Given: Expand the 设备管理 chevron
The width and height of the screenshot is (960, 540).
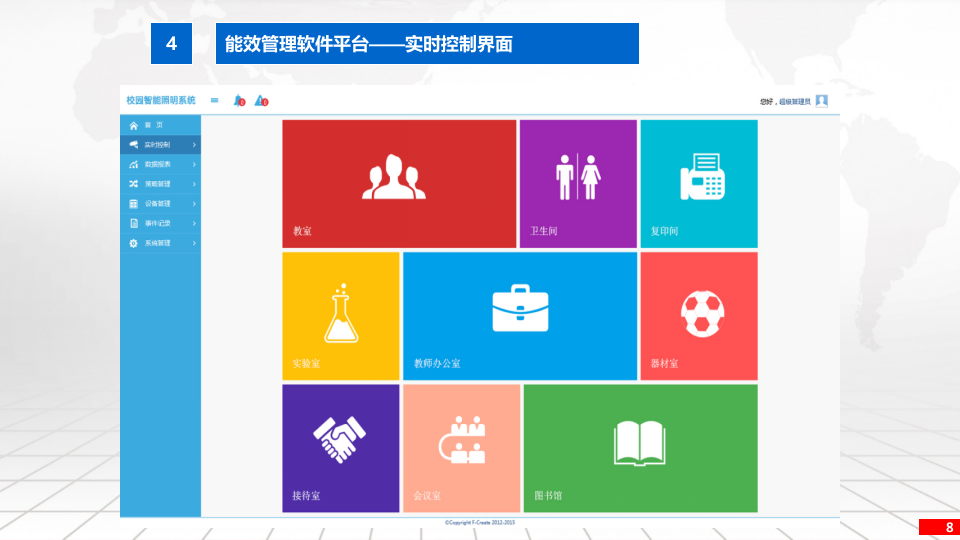Looking at the screenshot, I should [x=194, y=203].
